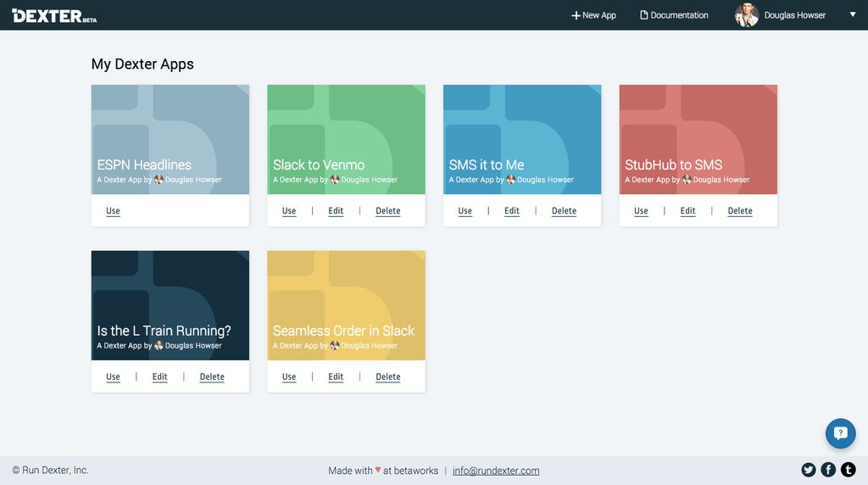The image size is (868, 485).
Task: Click author avatar on Slack to Venmo card
Action: [334, 180]
